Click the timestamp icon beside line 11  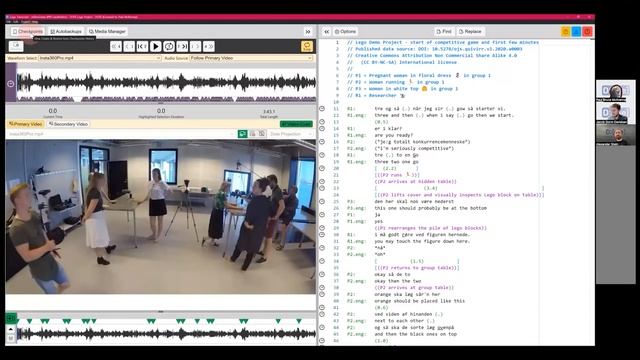322,109
